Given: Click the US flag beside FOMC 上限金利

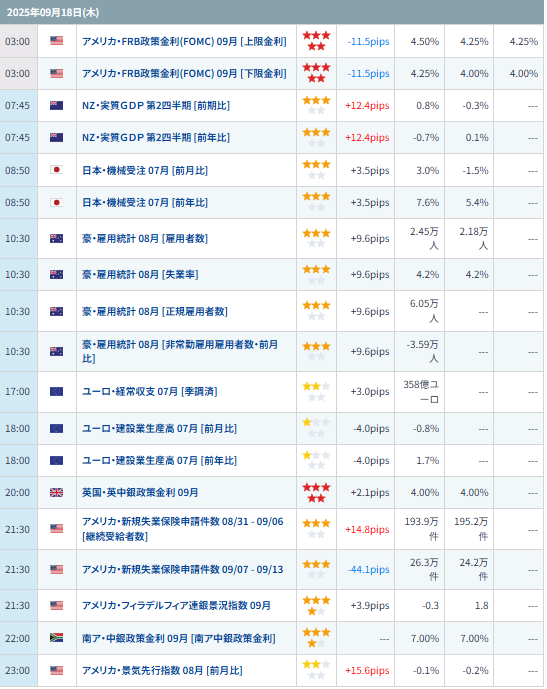Looking at the screenshot, I should point(56,41).
